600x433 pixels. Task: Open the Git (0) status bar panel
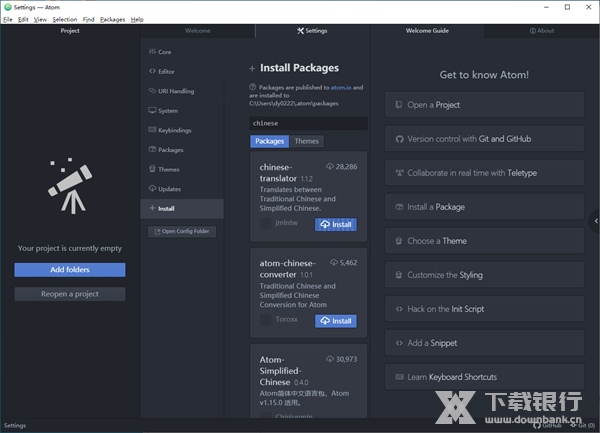point(582,425)
